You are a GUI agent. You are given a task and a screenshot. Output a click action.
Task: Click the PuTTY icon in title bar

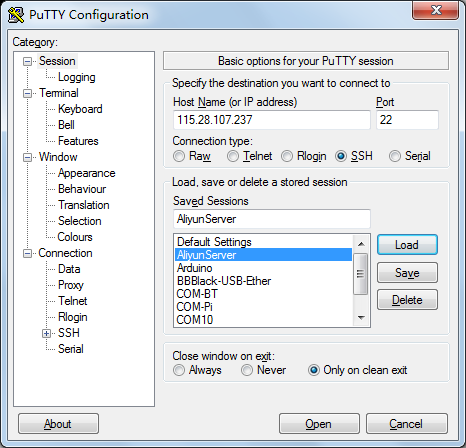point(16,15)
